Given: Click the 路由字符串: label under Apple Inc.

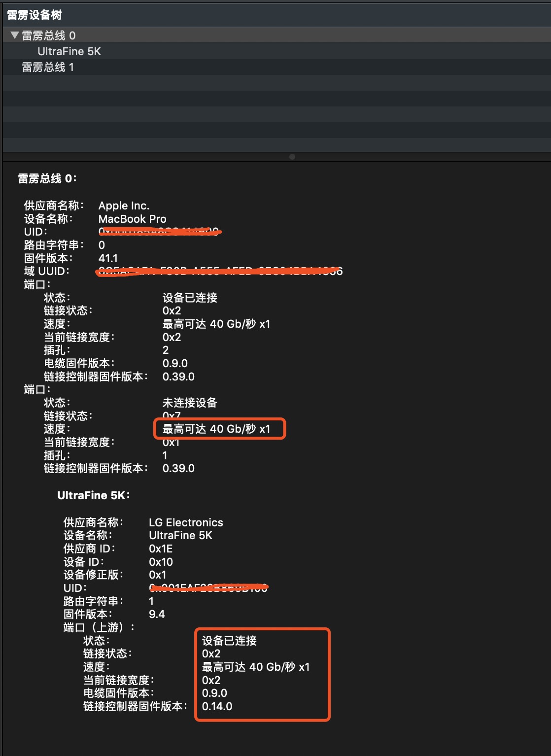Looking at the screenshot, I should click(x=54, y=245).
